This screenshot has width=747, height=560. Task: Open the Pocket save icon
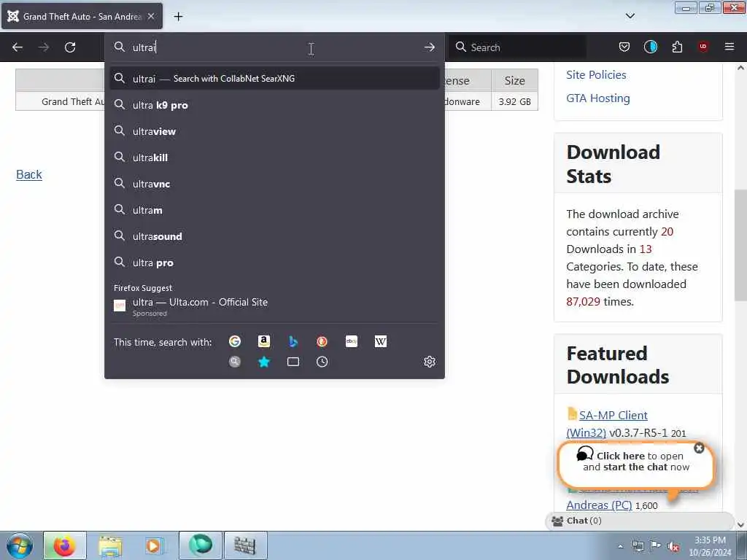pos(624,47)
